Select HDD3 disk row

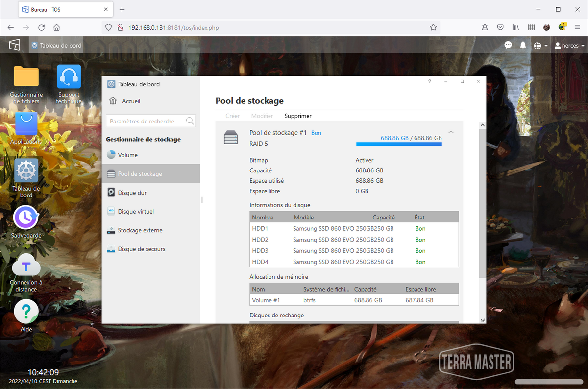click(x=354, y=251)
